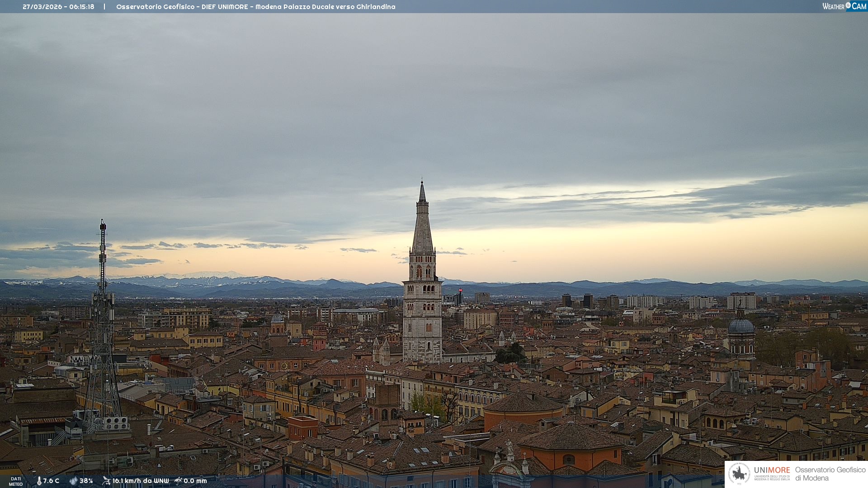Click the rain umbrella icon
The image size is (868, 488).
(x=178, y=481)
